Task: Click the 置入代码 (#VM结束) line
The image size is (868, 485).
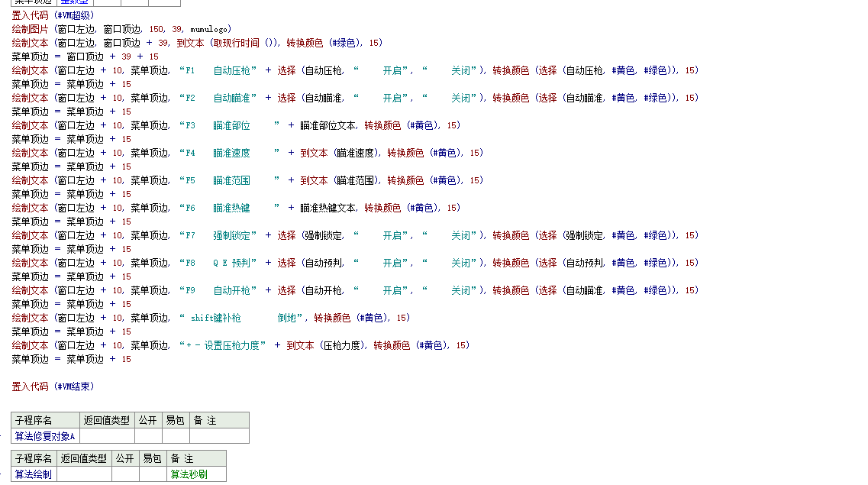Action: (x=53, y=386)
